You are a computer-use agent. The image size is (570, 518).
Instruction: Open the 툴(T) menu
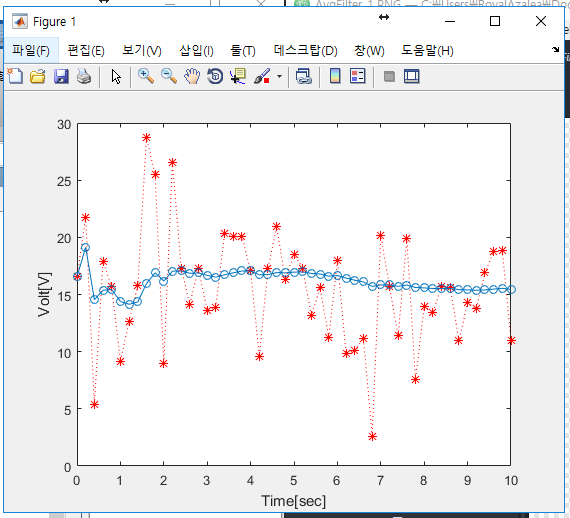(x=243, y=51)
